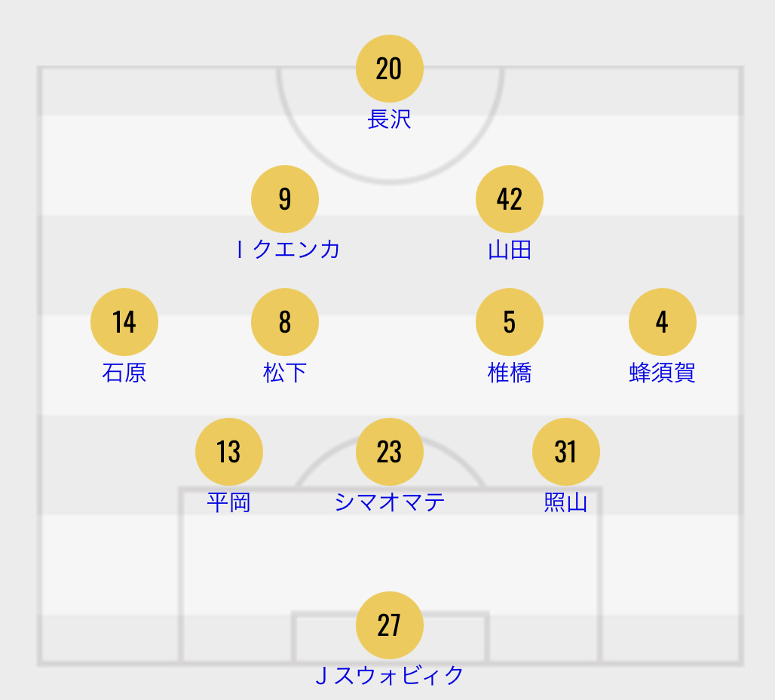Click the number 23 player badge
Viewport: 775px width, 700px height.
click(389, 452)
